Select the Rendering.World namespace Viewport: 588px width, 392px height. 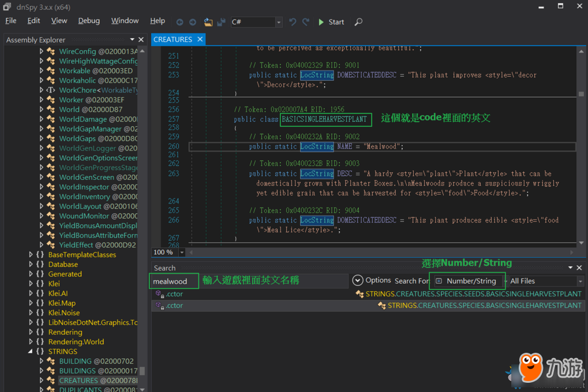(76, 342)
